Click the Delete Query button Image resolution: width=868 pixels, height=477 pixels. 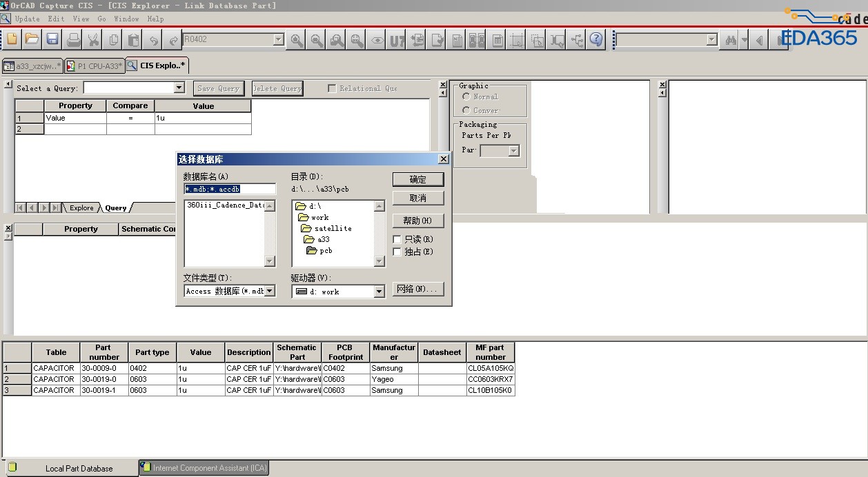click(x=277, y=88)
